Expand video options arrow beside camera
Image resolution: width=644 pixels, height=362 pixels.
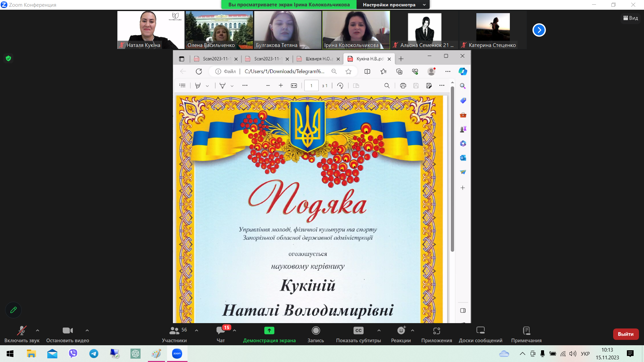tap(87, 330)
